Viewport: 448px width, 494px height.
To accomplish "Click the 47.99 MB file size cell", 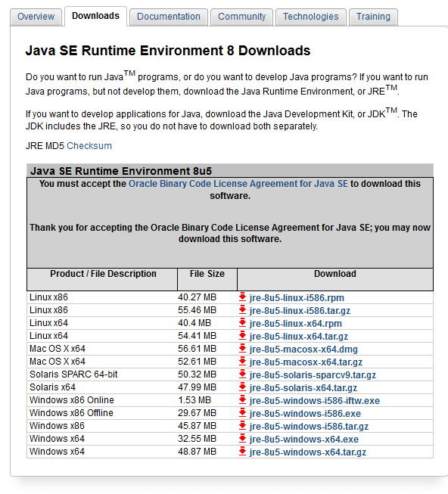I will pos(198,387).
